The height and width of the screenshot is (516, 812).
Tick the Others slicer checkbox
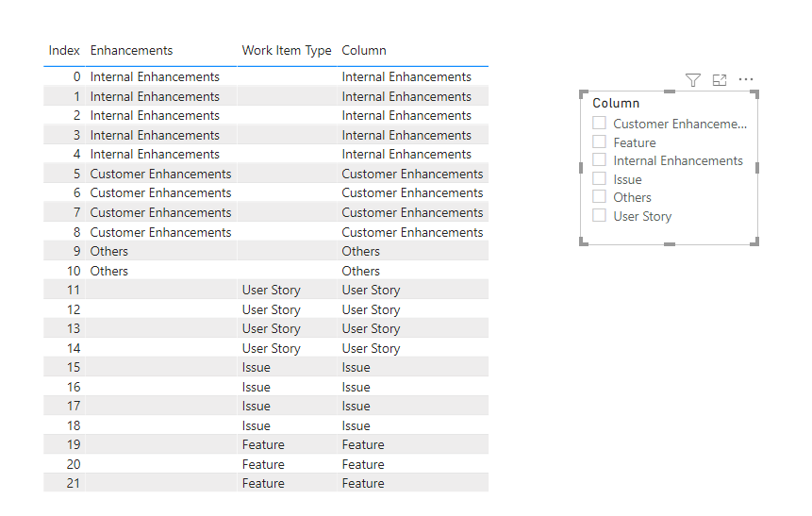pyautogui.click(x=599, y=196)
